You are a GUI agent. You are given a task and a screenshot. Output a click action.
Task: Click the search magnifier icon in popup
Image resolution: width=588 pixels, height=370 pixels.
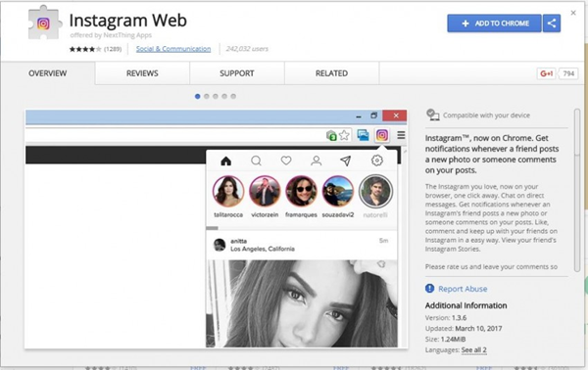[256, 162]
